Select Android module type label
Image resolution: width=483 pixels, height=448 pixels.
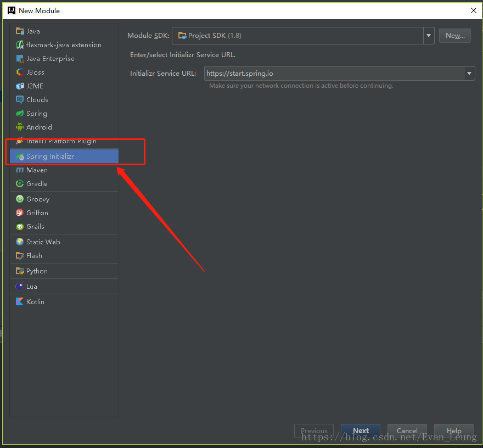39,127
